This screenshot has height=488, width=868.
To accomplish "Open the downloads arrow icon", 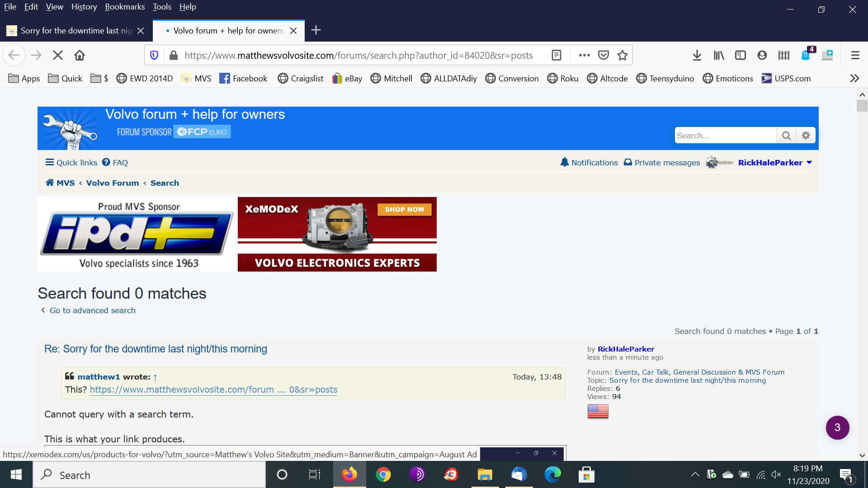I will [697, 55].
